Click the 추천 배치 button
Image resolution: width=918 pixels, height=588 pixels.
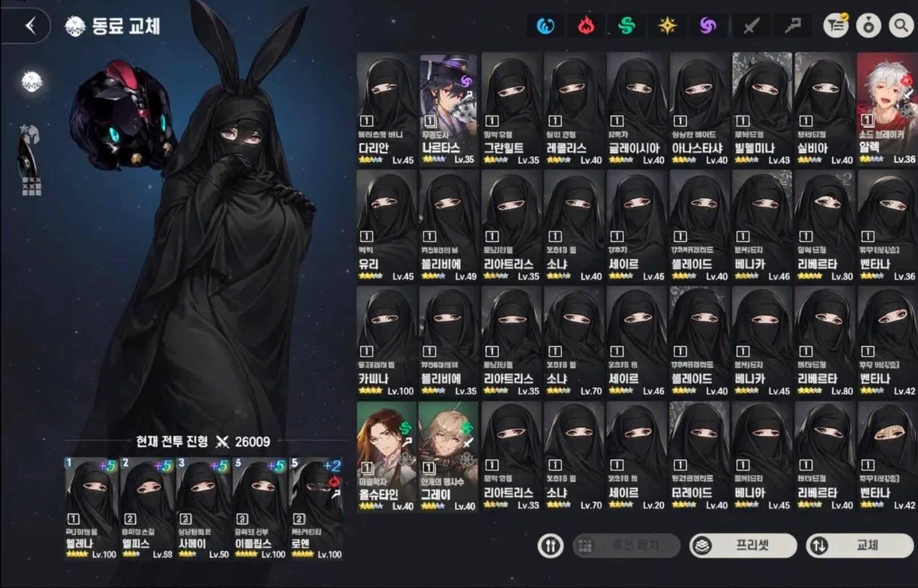point(626,546)
